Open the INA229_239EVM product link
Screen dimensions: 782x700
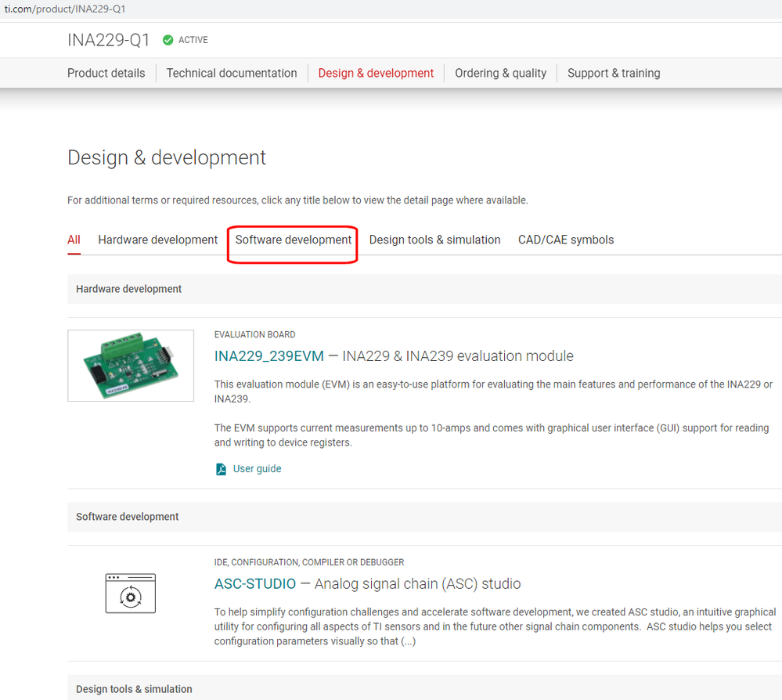click(x=269, y=356)
